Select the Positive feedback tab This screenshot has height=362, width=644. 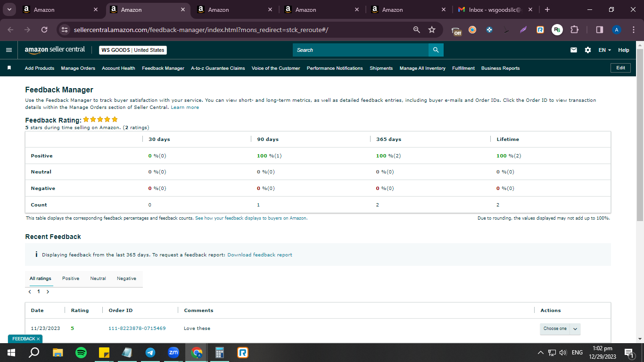pos(71,279)
